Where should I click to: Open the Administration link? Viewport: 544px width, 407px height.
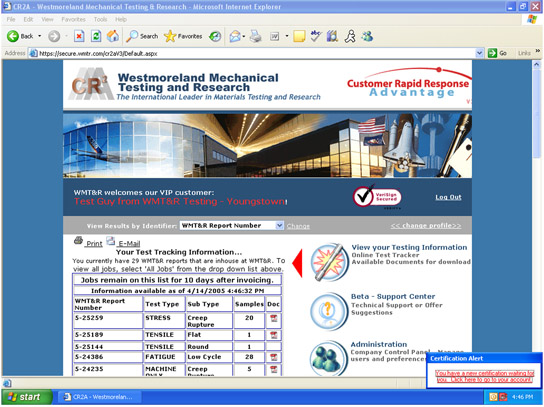(x=379, y=345)
